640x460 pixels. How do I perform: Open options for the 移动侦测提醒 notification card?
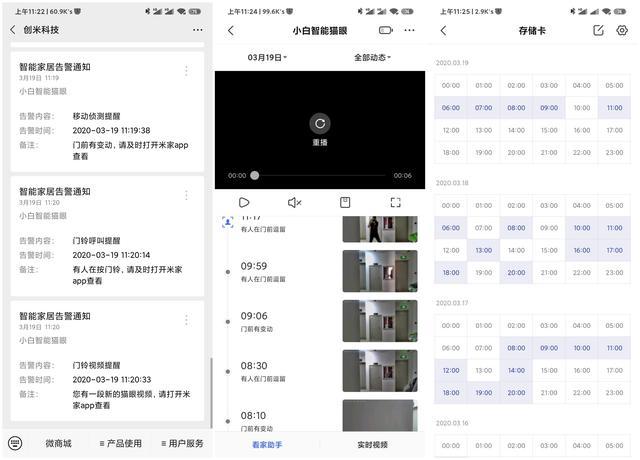click(x=187, y=71)
